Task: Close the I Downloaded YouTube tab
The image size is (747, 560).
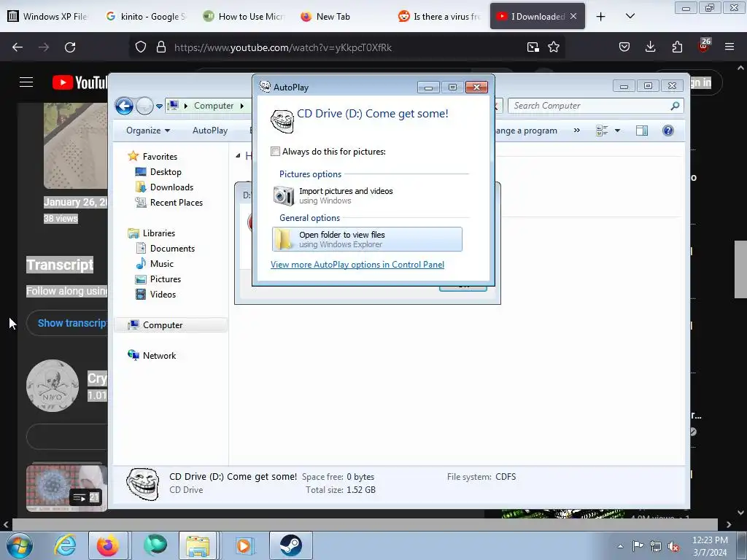Action: [x=573, y=16]
